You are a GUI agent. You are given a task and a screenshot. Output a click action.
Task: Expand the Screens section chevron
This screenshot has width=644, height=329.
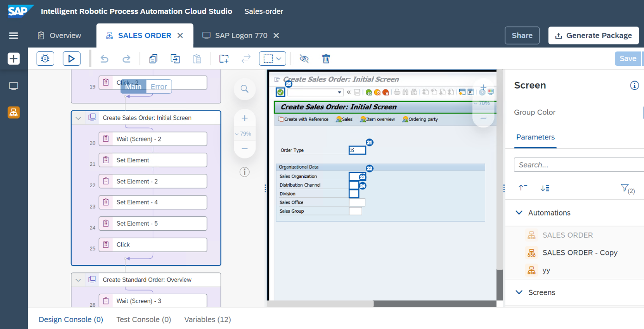click(519, 292)
